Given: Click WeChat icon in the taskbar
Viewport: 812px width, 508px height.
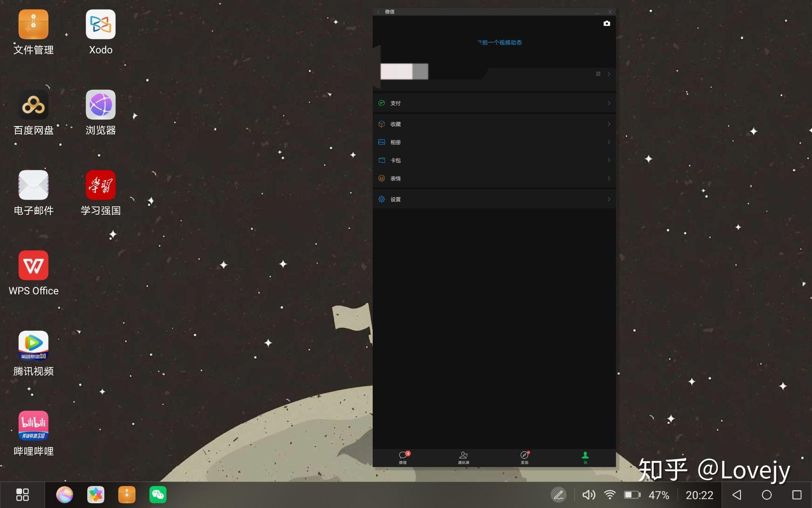Looking at the screenshot, I should (x=158, y=495).
